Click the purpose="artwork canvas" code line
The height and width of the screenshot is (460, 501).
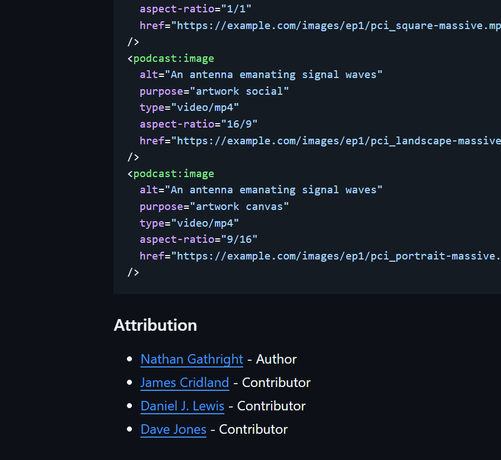[x=214, y=207]
